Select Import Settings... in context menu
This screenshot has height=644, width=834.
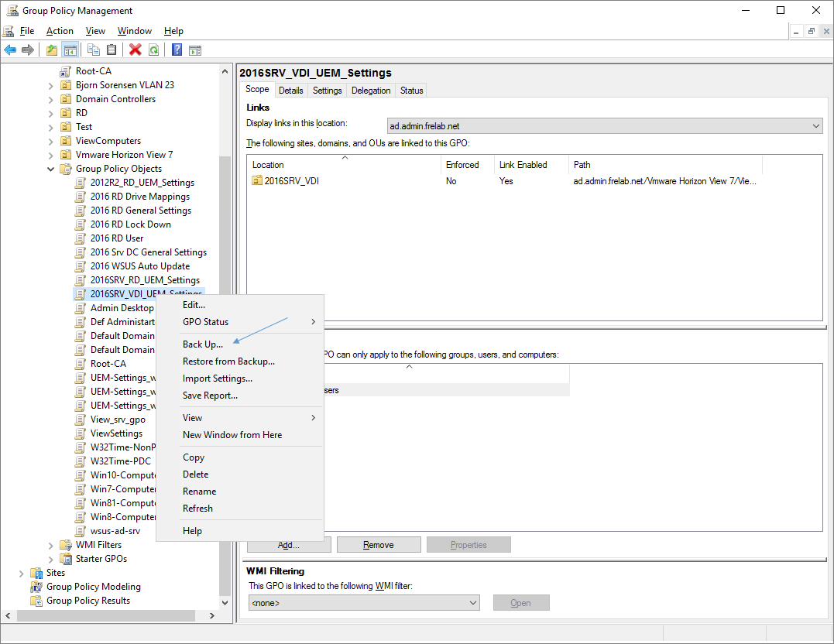tap(218, 379)
